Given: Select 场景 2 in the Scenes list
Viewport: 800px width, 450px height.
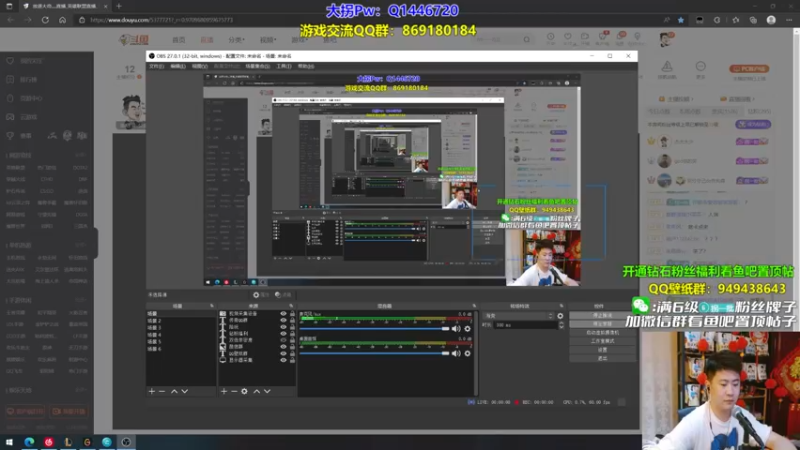Looking at the screenshot, I should 181,321.
